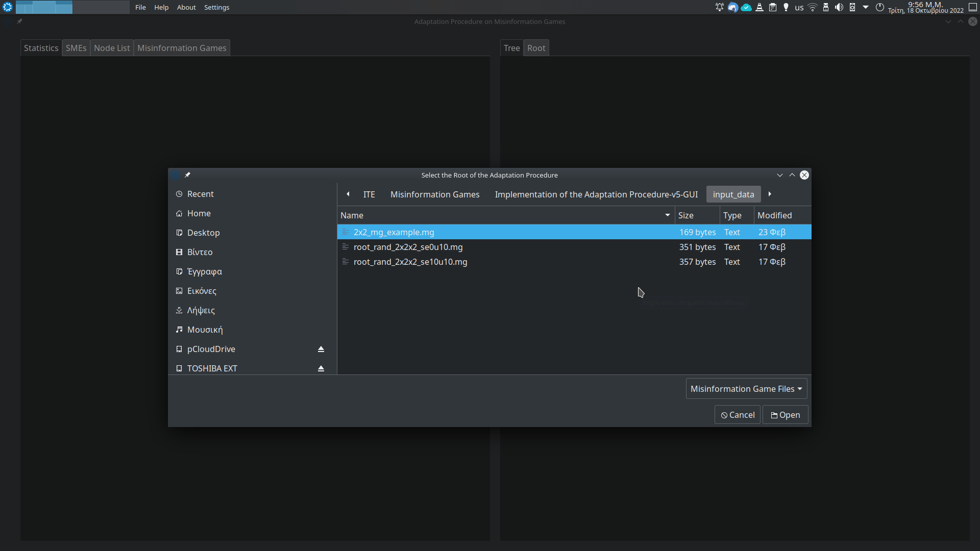Open the notifications bell tray icon
Viewport: 980px width, 551px height.
[719, 7]
